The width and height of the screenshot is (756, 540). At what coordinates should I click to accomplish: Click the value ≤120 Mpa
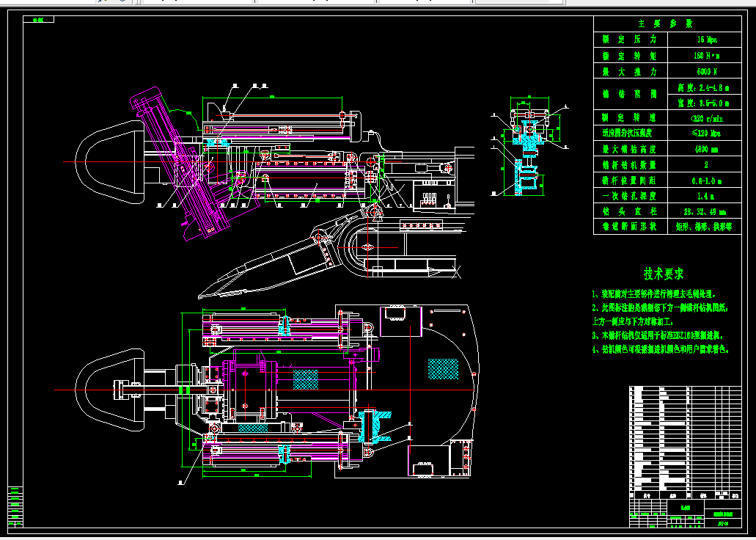tap(705, 134)
